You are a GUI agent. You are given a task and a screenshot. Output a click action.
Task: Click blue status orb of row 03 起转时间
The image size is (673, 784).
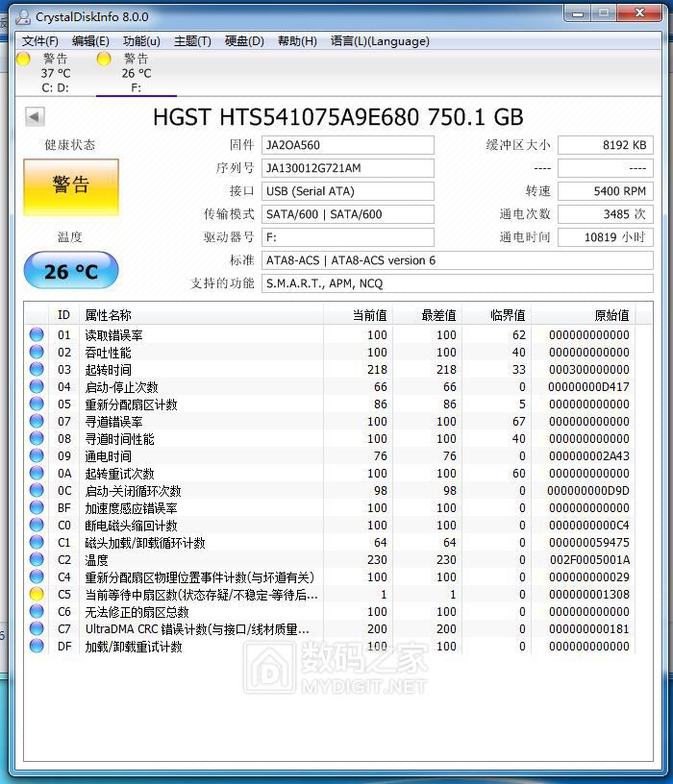(x=37, y=369)
